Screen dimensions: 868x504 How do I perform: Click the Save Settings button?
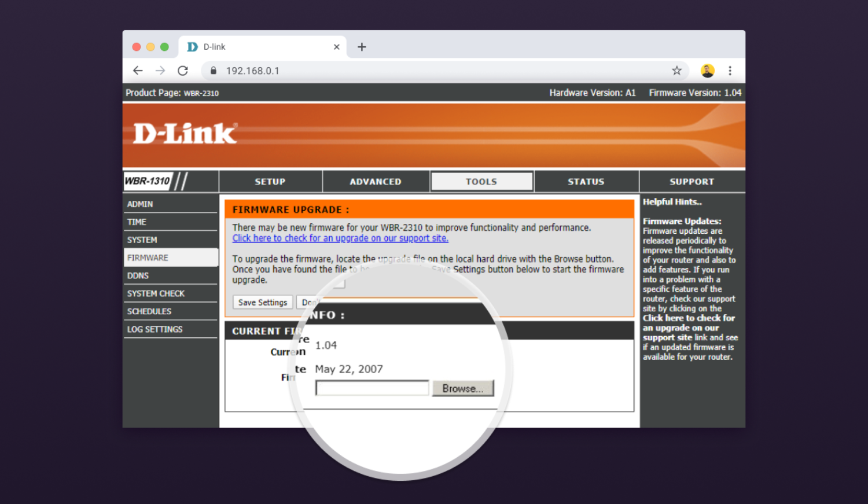click(x=263, y=302)
